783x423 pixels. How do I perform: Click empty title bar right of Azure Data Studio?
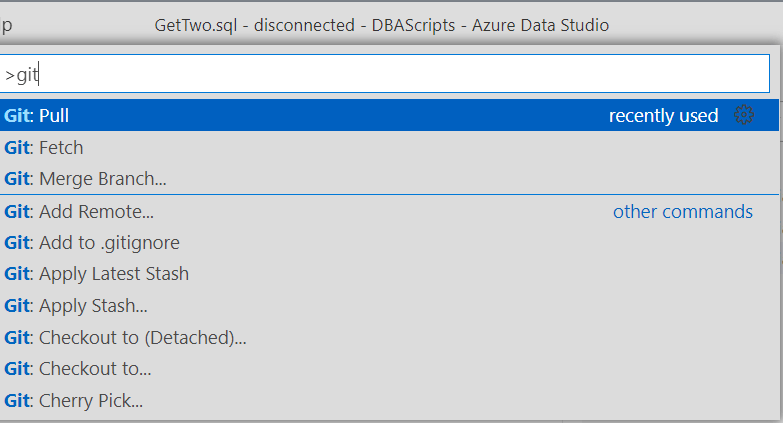coord(700,25)
